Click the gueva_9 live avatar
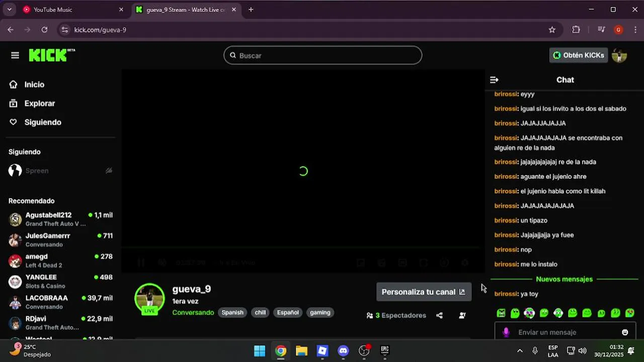The width and height of the screenshot is (644, 362). tap(149, 299)
